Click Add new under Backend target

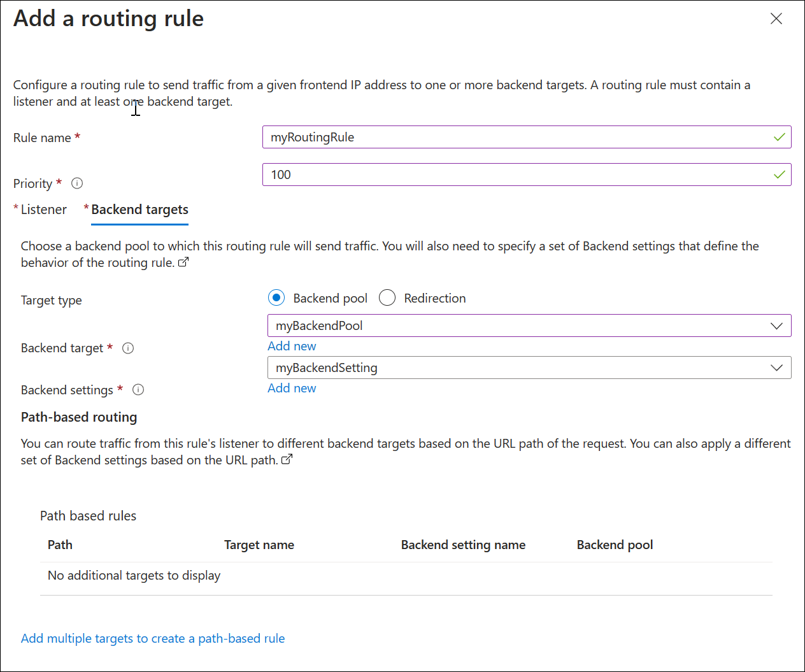tap(292, 346)
